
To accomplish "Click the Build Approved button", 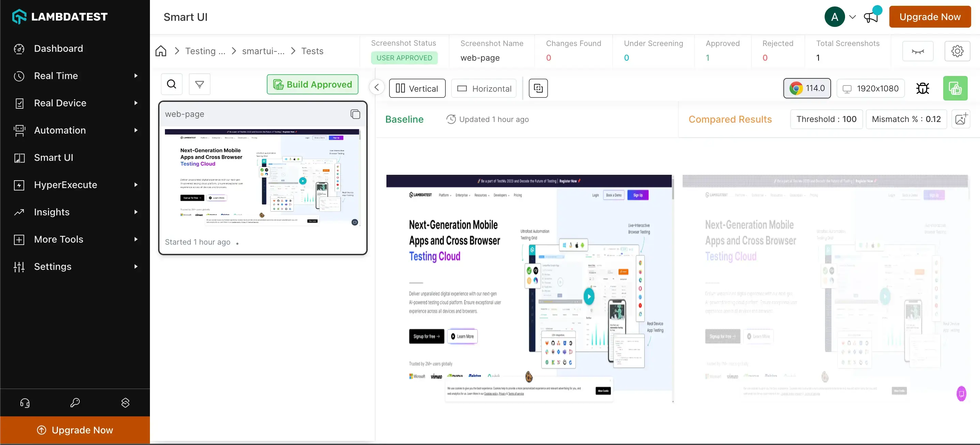I will 312,84.
